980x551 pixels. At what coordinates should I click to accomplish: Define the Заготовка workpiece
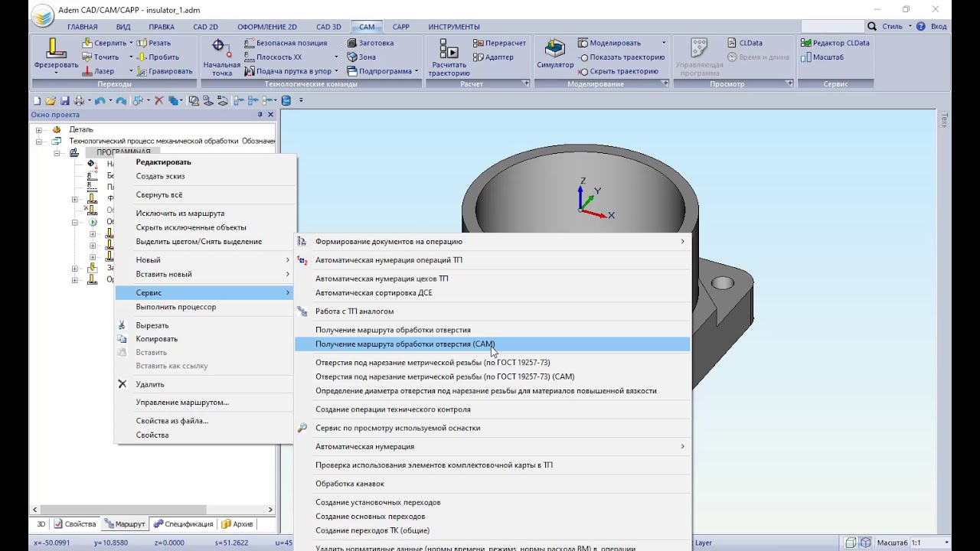point(371,43)
